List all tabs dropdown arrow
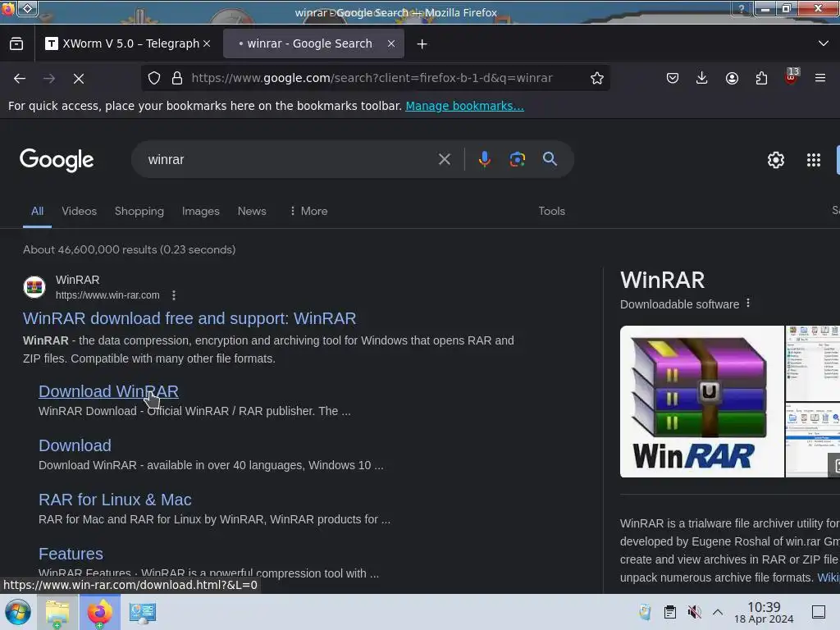The width and height of the screenshot is (840, 630). [x=824, y=43]
